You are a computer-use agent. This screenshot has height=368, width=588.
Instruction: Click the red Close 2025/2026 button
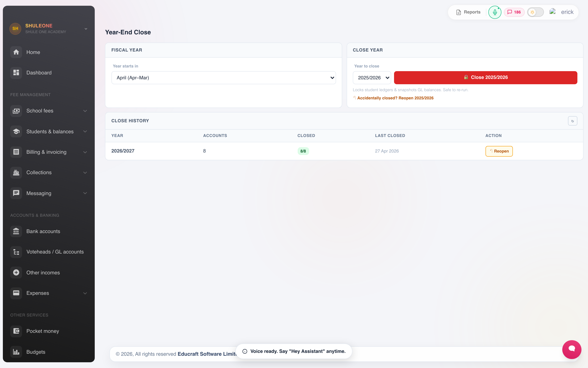[486, 78]
